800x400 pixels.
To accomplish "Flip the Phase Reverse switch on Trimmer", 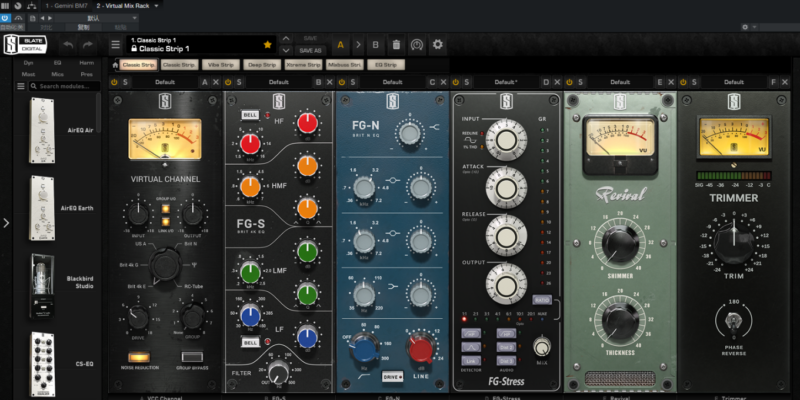I will [x=734, y=321].
